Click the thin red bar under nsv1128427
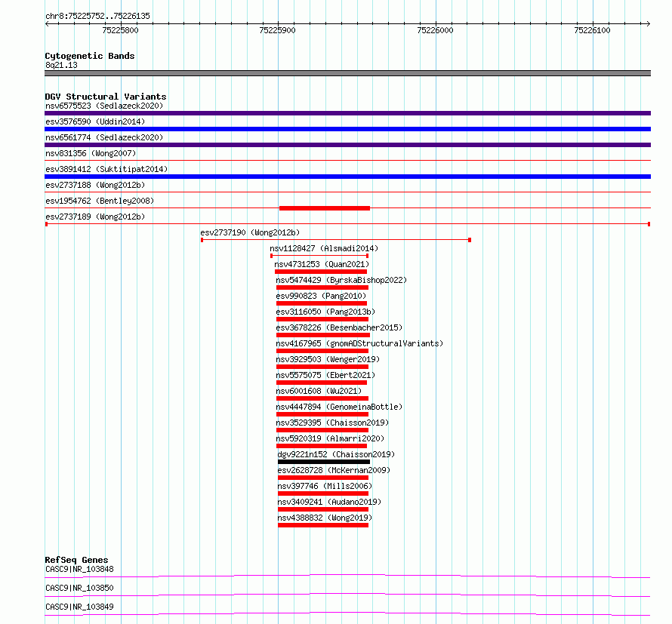The image size is (672, 624). tap(319, 256)
